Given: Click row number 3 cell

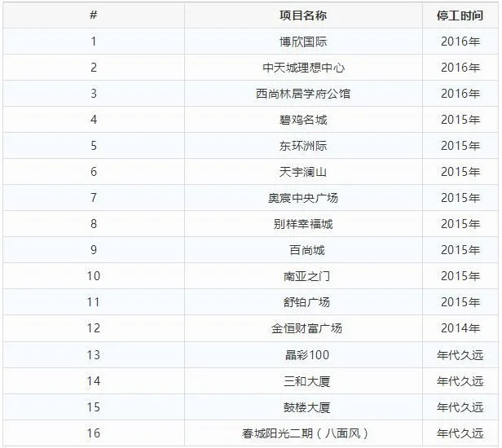Looking at the screenshot, I should pos(94,94).
